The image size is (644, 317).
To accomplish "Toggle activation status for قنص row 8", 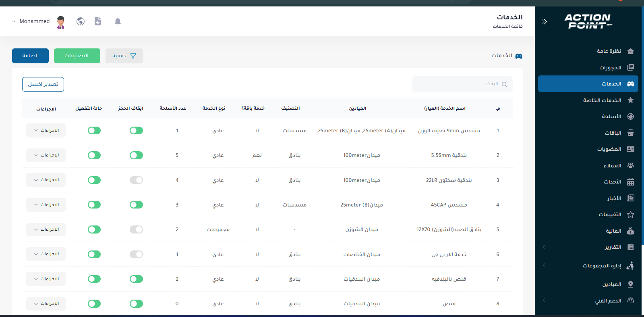I will coord(94,304).
